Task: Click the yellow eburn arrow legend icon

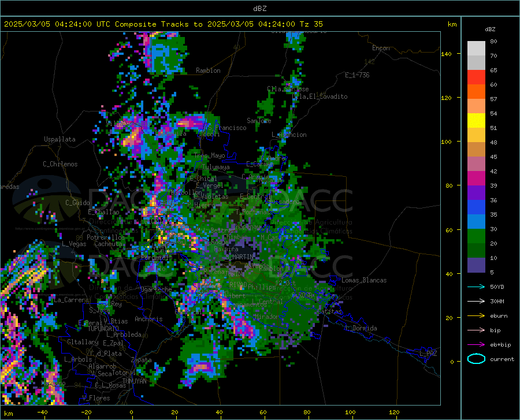Action: [476, 315]
